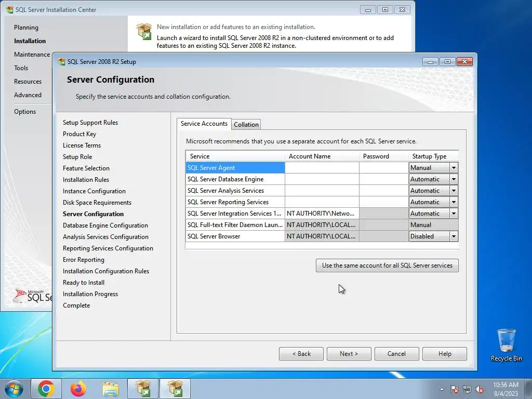
Task: Cancel the setup wizard
Action: pyautogui.click(x=396, y=353)
